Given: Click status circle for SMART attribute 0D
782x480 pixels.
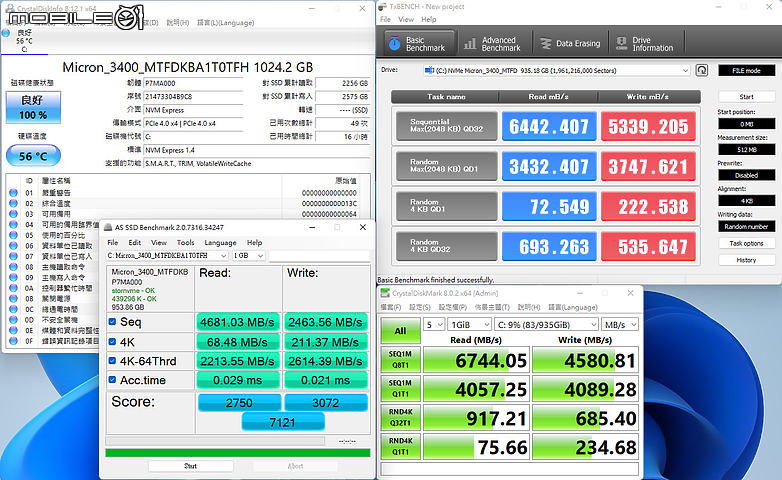Looking at the screenshot, I should pos(13,320).
